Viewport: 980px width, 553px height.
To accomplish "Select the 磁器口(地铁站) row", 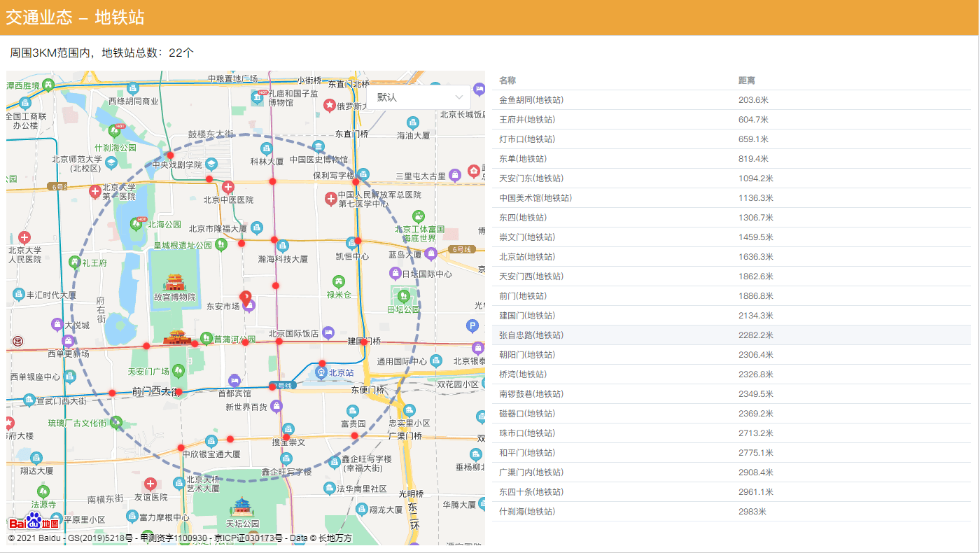I will pos(731,414).
